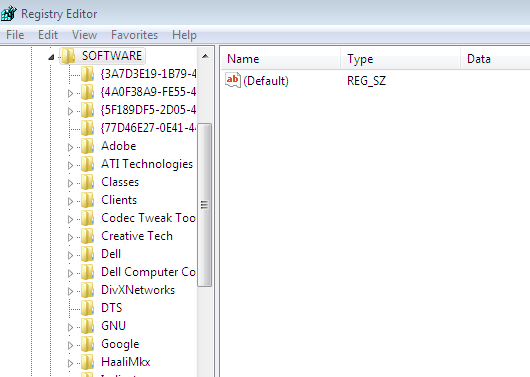Sort values by the Type column header
Viewport: 530px width, 377px height.
click(x=401, y=59)
